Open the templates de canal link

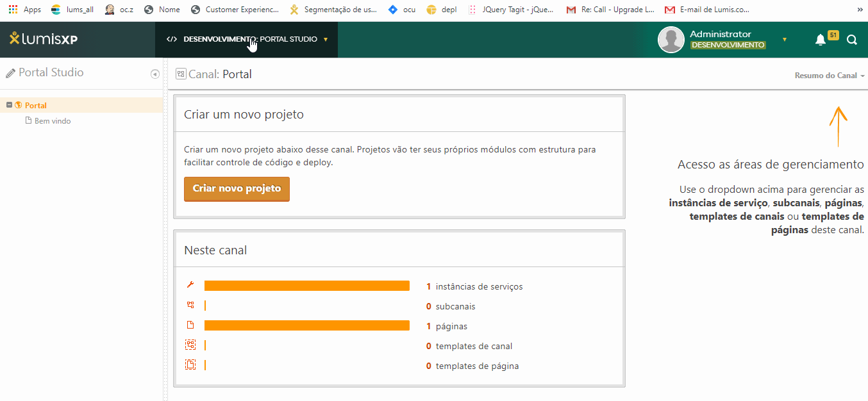[474, 346]
